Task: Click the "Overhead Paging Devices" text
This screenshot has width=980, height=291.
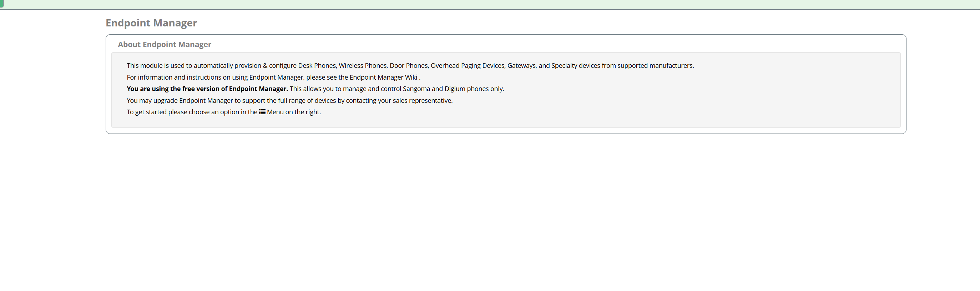Action: [x=467, y=65]
